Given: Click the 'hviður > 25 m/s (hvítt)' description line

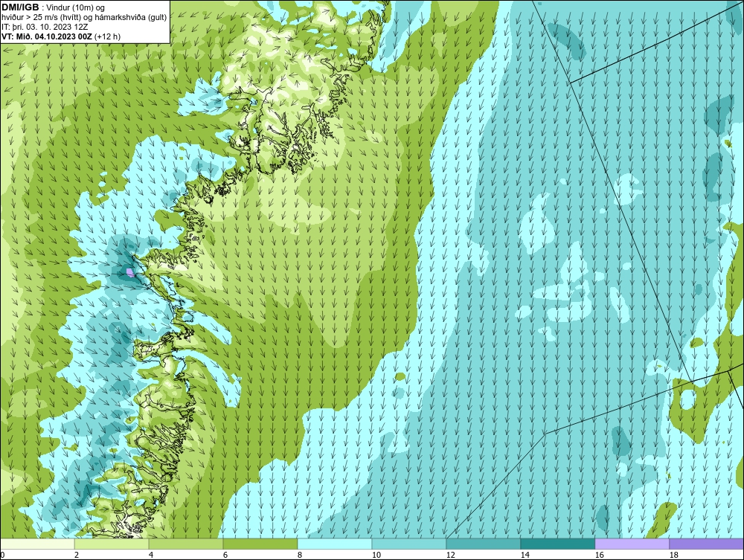Looking at the screenshot, I should [x=84, y=18].
